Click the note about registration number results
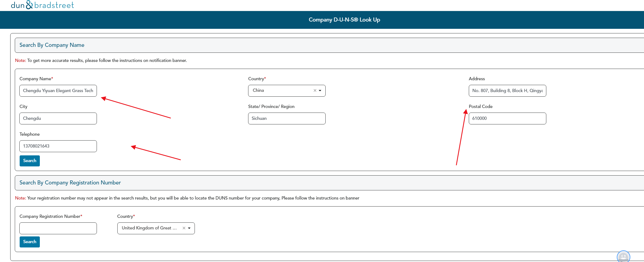 coord(187,198)
